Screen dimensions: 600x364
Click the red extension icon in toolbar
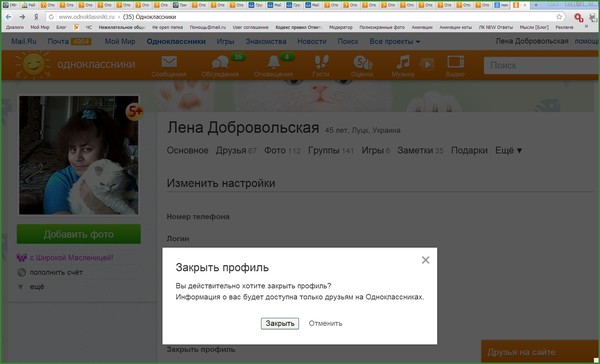pyautogui.click(x=579, y=18)
